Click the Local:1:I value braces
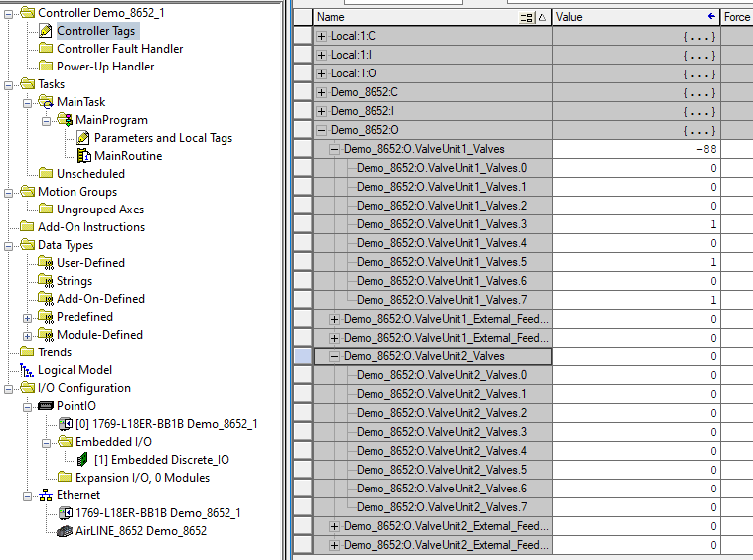Viewport: 753px width, 560px height. pos(699,56)
